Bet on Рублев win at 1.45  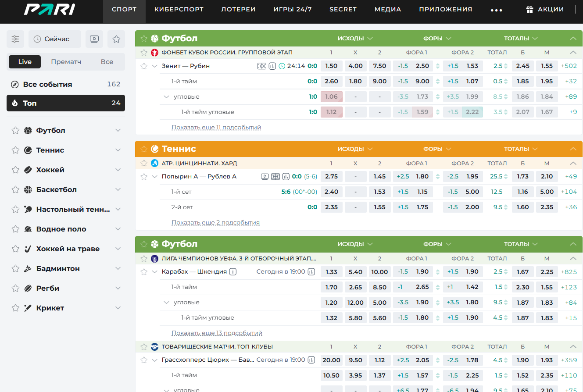coord(379,177)
